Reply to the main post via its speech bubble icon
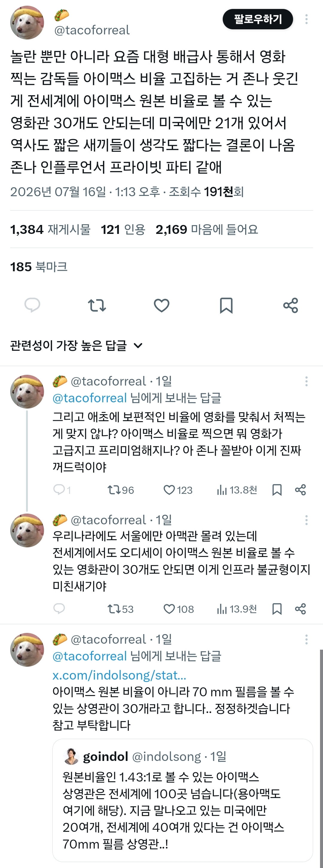This screenshot has height=868, width=323. 32,305
